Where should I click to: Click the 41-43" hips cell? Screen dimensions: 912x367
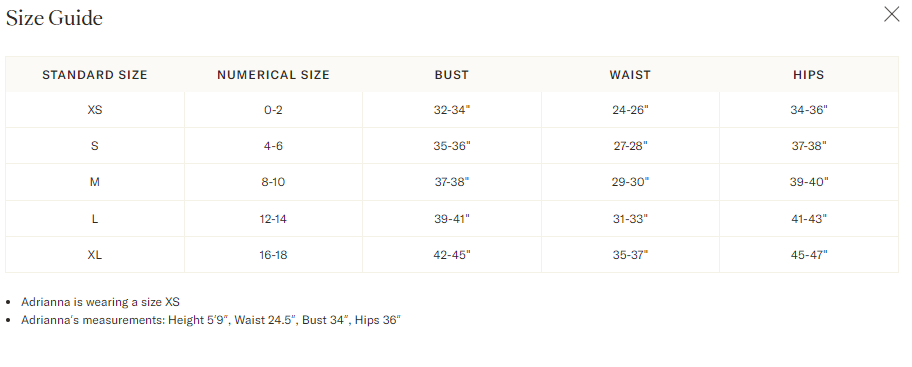[x=808, y=219]
